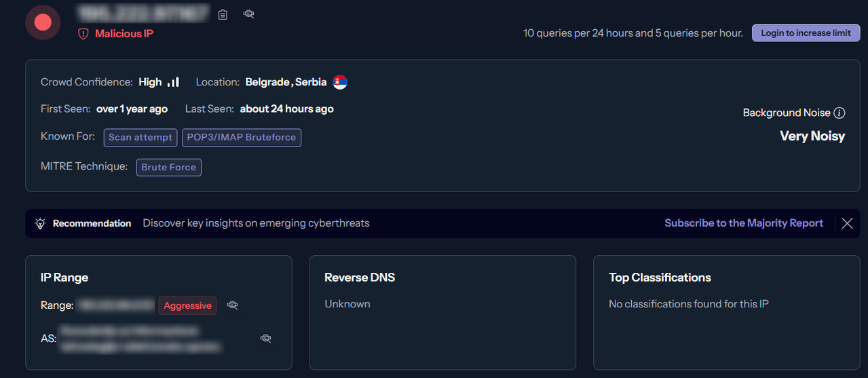This screenshot has height=378, width=868.
Task: Open the explore icon next to Aggressive badge
Action: [232, 305]
